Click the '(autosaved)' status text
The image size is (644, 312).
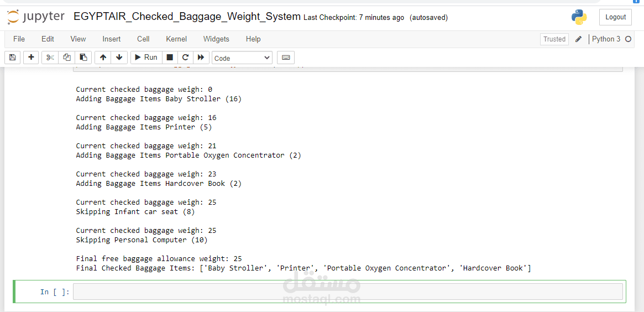coord(429,18)
